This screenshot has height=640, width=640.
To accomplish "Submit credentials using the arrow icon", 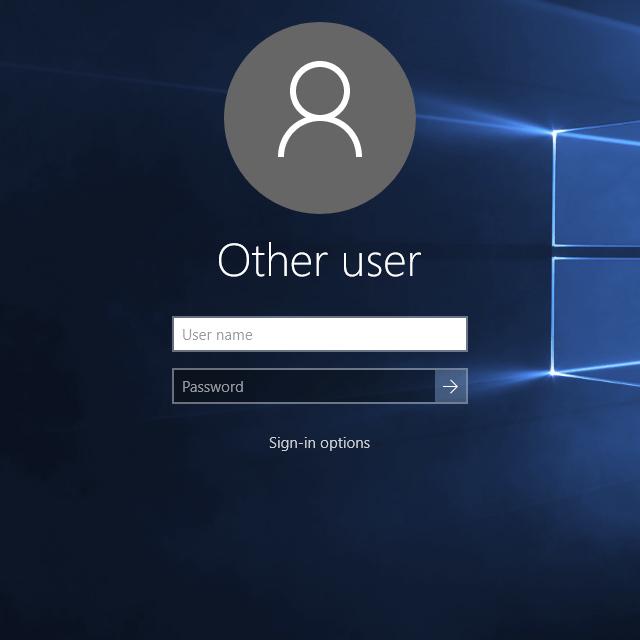I will coord(451,387).
